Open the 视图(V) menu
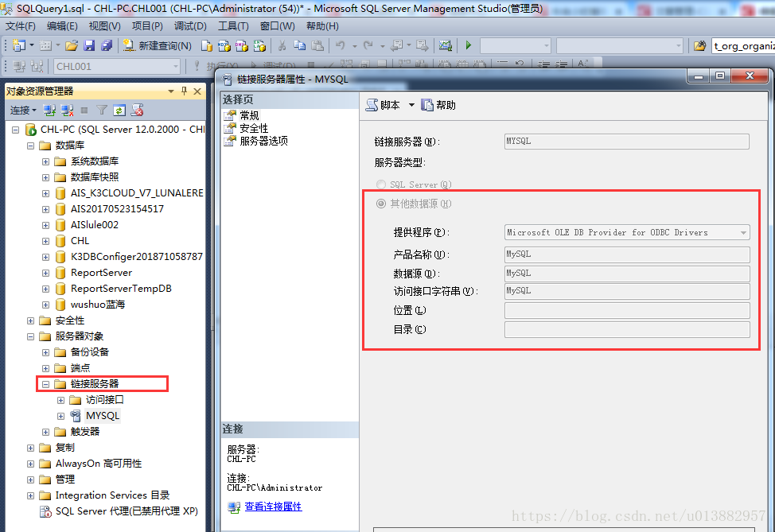The width and height of the screenshot is (775, 532). pyautogui.click(x=104, y=26)
